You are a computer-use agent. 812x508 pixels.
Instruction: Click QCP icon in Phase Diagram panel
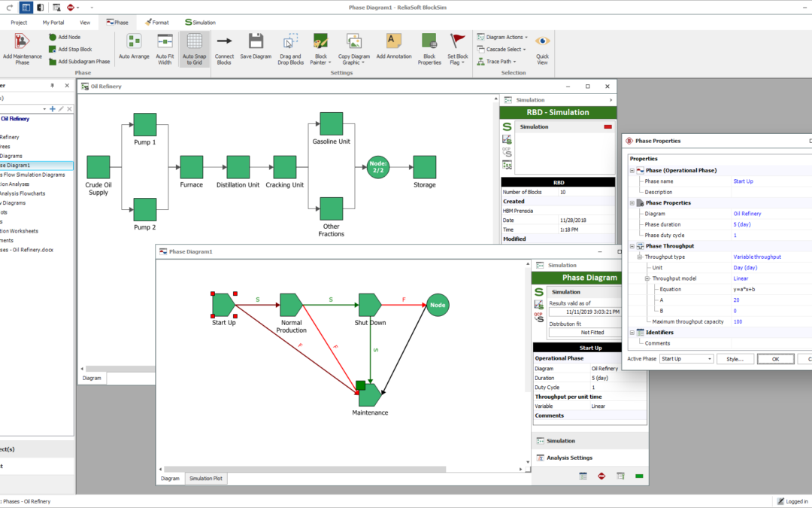[539, 317]
